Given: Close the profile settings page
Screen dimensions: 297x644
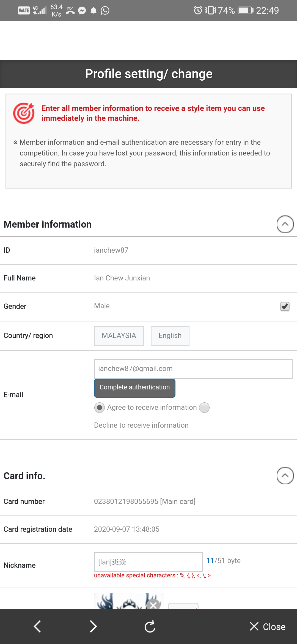Looking at the screenshot, I should (268, 627).
